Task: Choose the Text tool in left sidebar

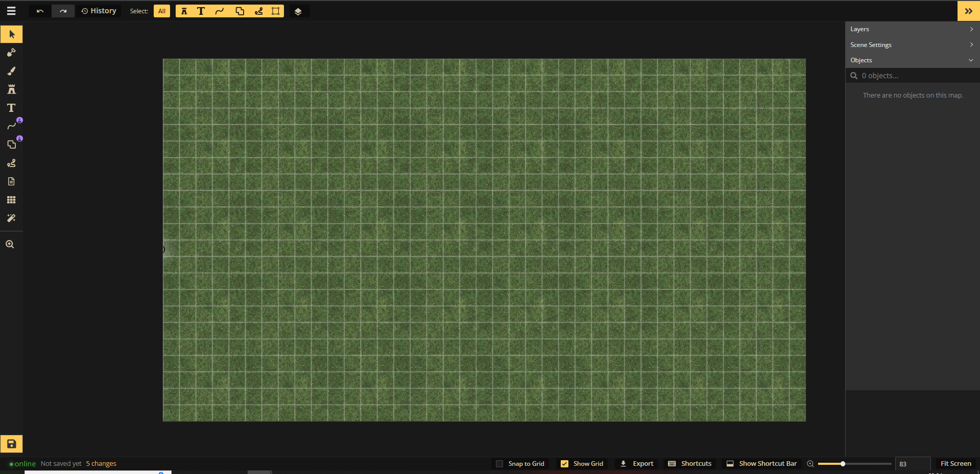Action: (11, 108)
